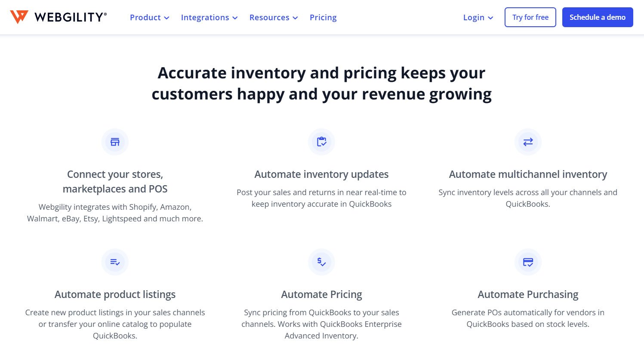Select the storefront icon above Connect your stores
Image resolution: width=644 pixels, height=360 pixels.
115,142
